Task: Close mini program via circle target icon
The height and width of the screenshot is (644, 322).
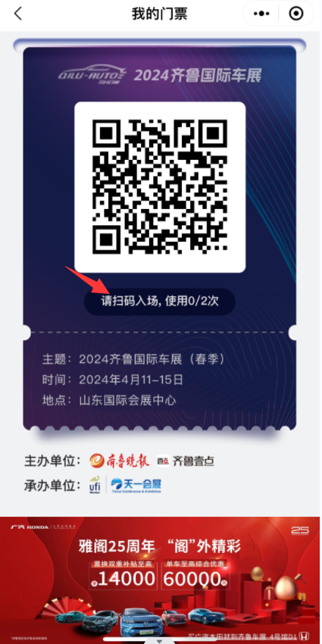Action: (x=296, y=14)
